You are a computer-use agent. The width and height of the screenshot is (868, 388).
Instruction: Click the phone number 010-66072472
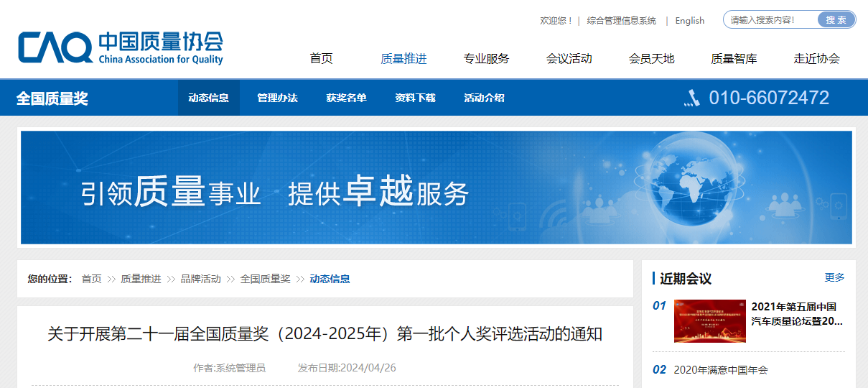click(x=769, y=98)
